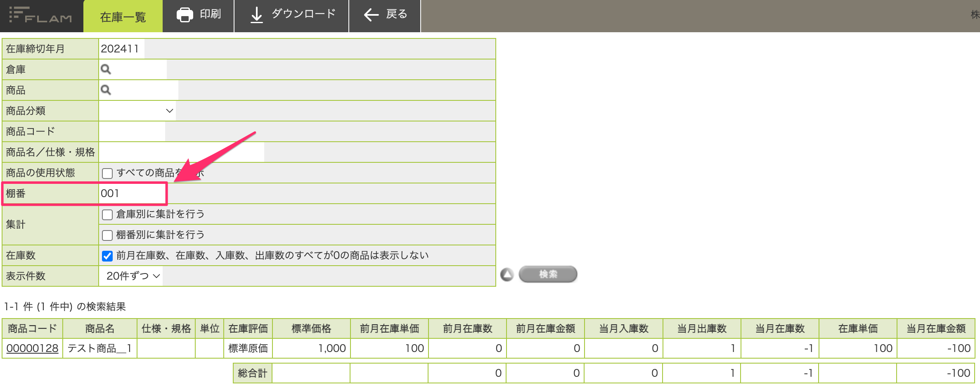Click the 当月在庫金額 column header
Viewport: 980px width, 390px height.
click(x=936, y=328)
